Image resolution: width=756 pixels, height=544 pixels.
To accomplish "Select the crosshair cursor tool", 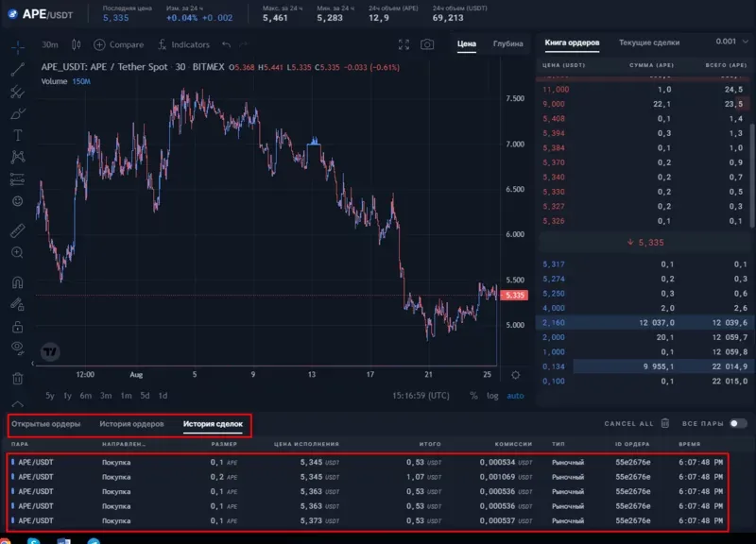I will 18,46.
